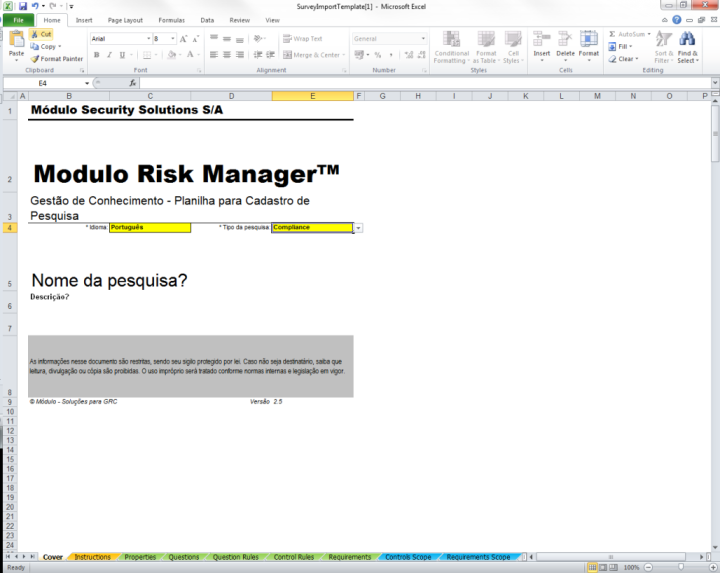Viewport: 720px width, 573px height.
Task: Open Conditional Formatting icon
Action: [x=451, y=39]
